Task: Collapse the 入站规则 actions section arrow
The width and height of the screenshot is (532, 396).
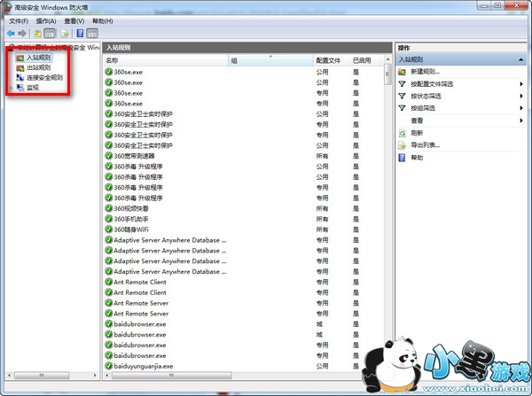Action: (x=520, y=60)
